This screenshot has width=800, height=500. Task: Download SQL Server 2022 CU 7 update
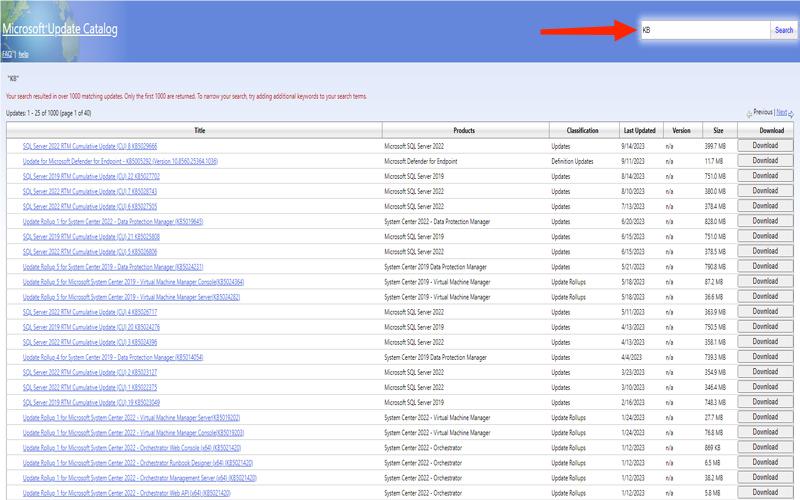pyautogui.click(x=765, y=191)
